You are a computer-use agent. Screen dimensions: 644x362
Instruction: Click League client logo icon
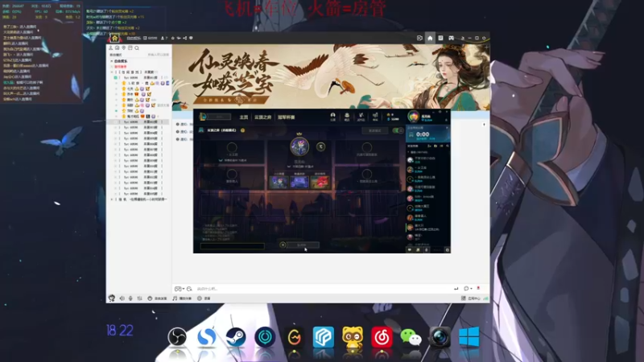click(203, 117)
